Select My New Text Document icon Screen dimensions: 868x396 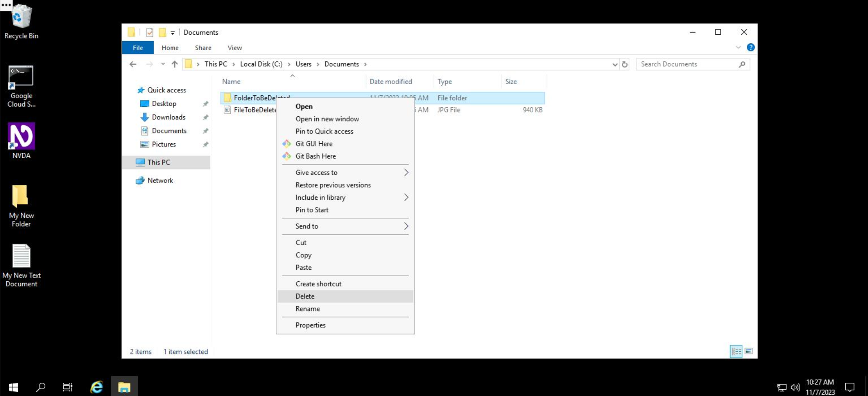[21, 265]
